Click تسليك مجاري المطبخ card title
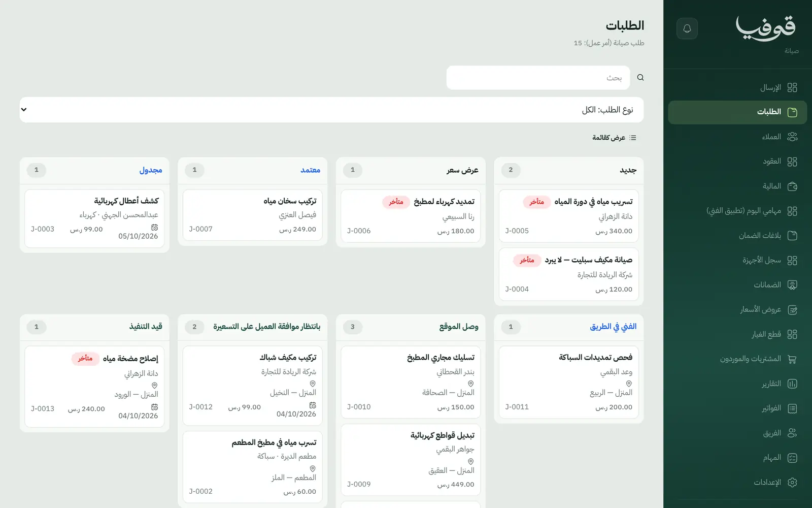 [x=441, y=358]
